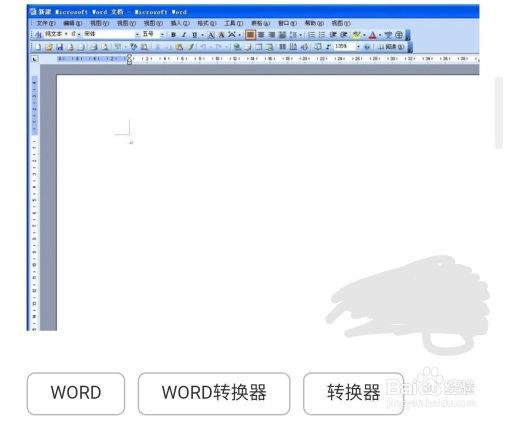The height and width of the screenshot is (423, 506).
Task: Click the Format Painter brush icon
Action: (x=191, y=47)
